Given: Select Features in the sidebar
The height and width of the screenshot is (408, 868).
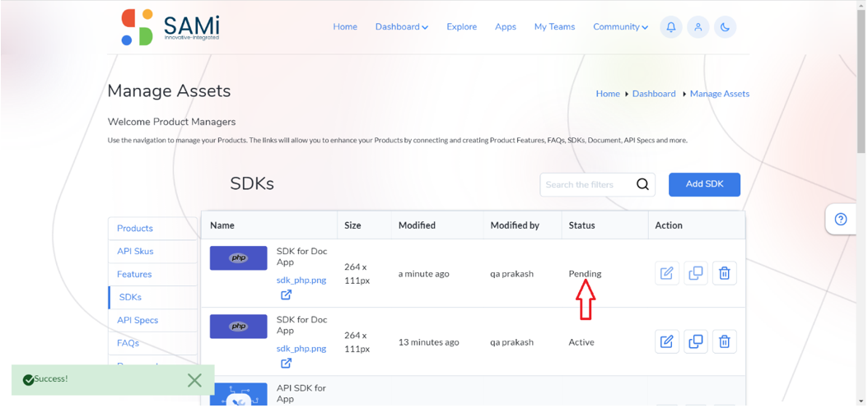Looking at the screenshot, I should [x=153, y=274].
